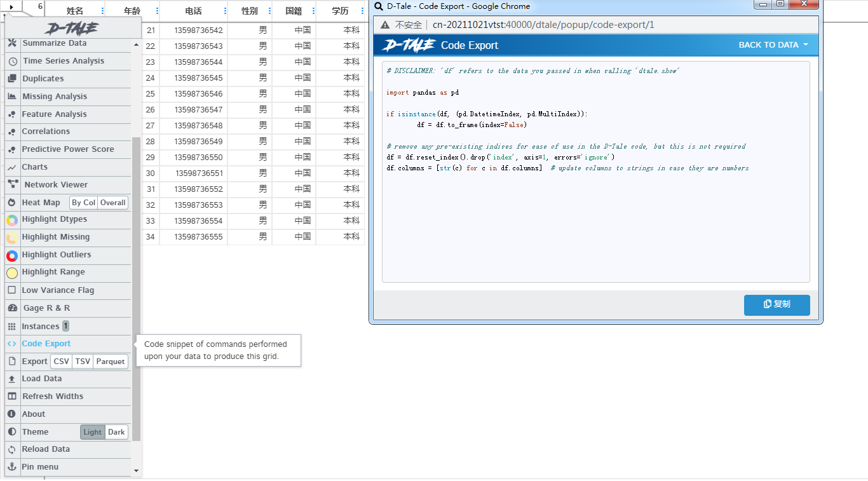Click the 学历 column header
This screenshot has height=481, width=868.
click(x=340, y=11)
